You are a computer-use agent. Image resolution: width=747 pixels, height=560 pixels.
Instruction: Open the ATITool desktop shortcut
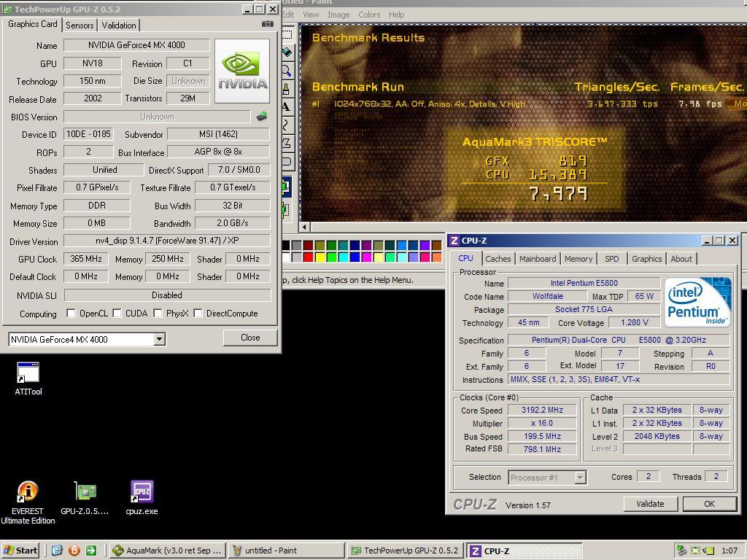pyautogui.click(x=28, y=379)
